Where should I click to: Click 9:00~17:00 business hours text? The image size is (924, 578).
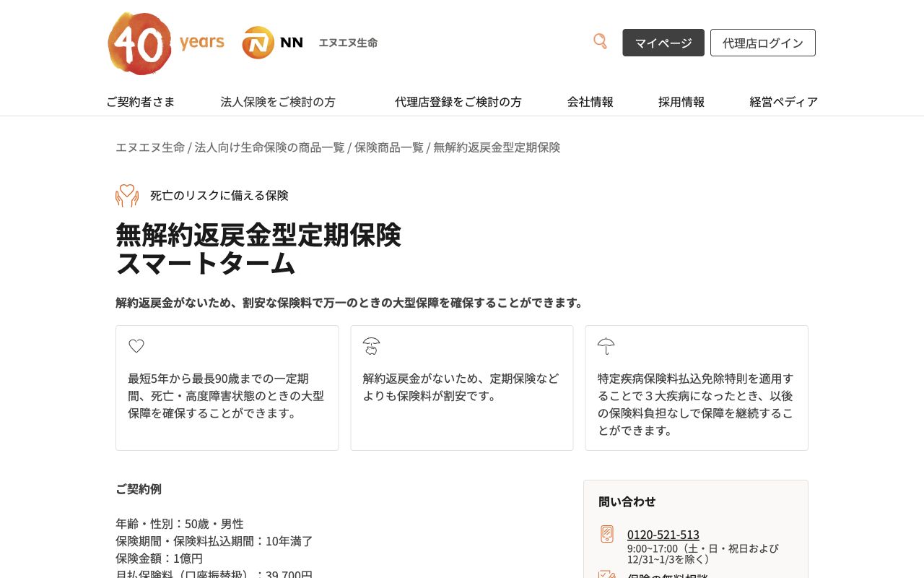(x=703, y=554)
